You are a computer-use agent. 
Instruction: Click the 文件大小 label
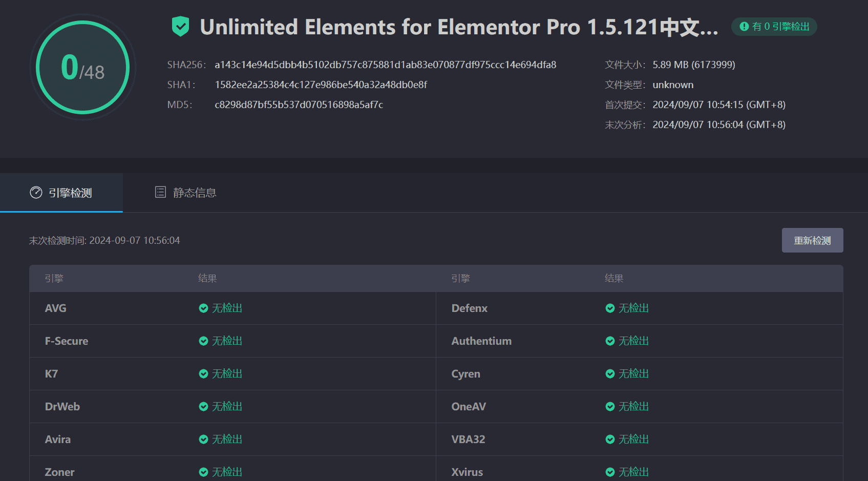625,65
